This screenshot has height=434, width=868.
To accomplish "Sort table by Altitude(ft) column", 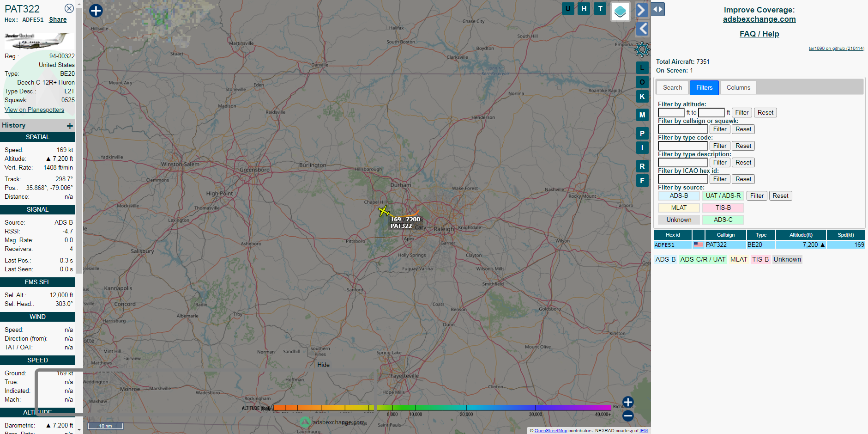I will click(x=801, y=235).
